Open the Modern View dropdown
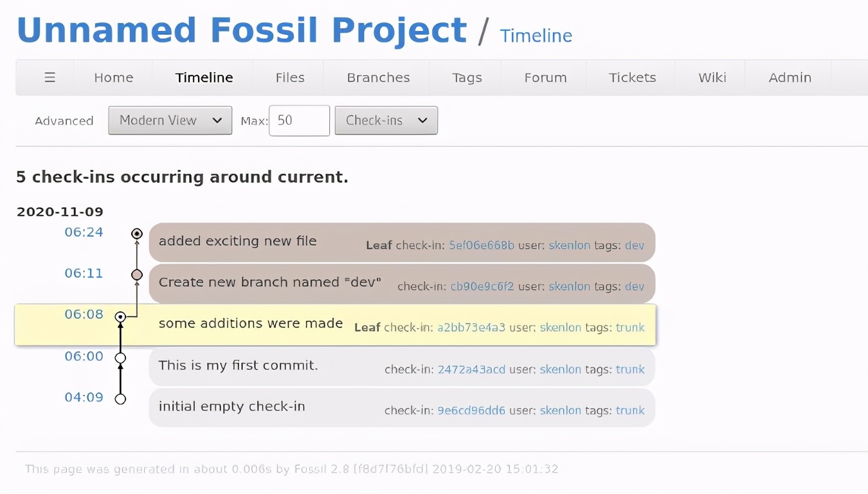The height and width of the screenshot is (494, 868). pyautogui.click(x=169, y=120)
